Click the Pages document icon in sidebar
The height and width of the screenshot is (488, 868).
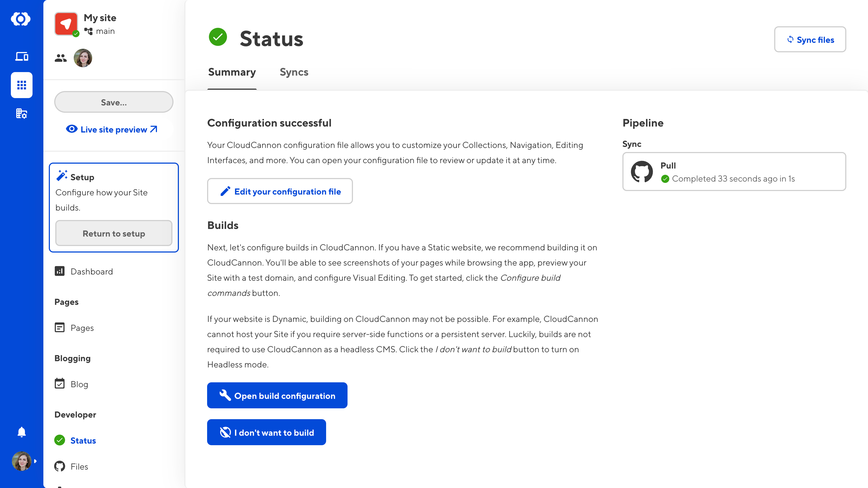pyautogui.click(x=60, y=327)
